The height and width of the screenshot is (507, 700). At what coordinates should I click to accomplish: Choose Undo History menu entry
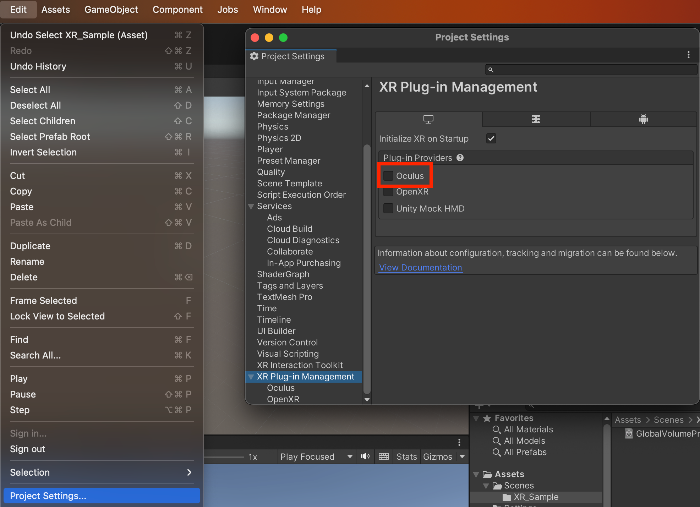(x=101, y=66)
